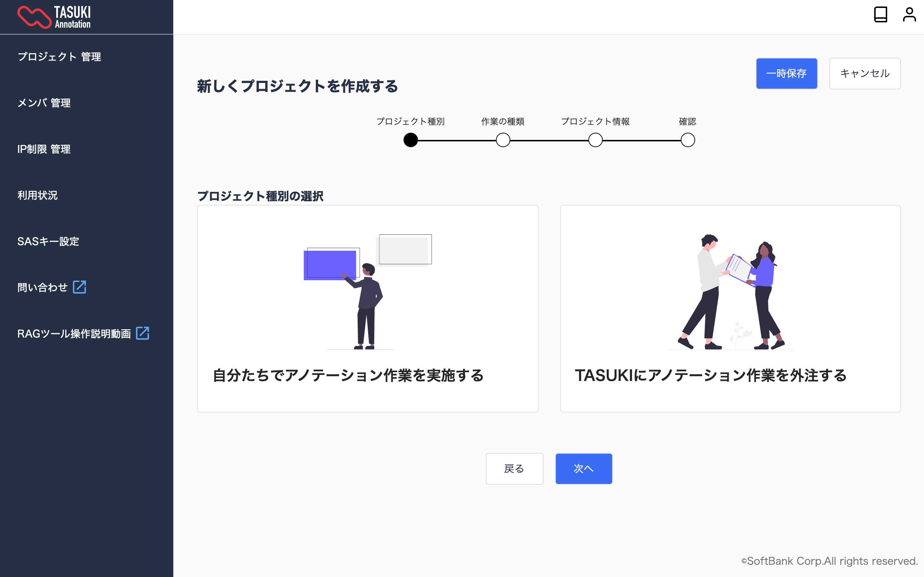Jump to the 確認 step circle
Screen dimensions: 924x577
(x=688, y=140)
